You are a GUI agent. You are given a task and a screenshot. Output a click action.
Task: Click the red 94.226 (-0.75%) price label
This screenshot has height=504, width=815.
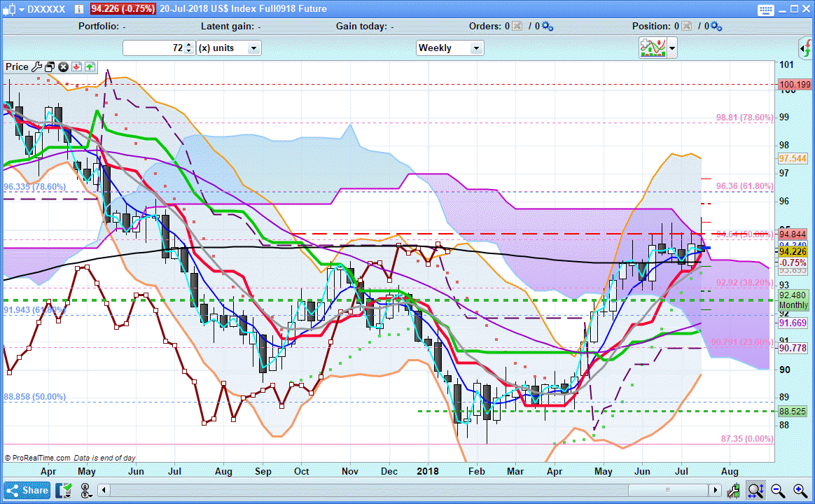[x=123, y=9]
